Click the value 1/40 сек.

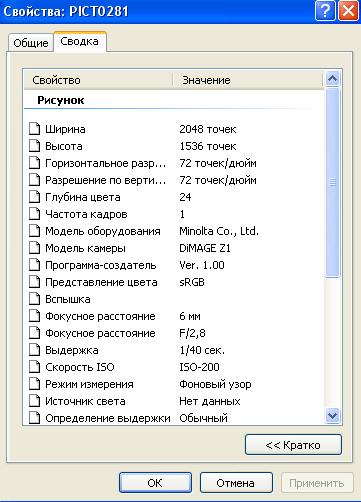[202, 350]
